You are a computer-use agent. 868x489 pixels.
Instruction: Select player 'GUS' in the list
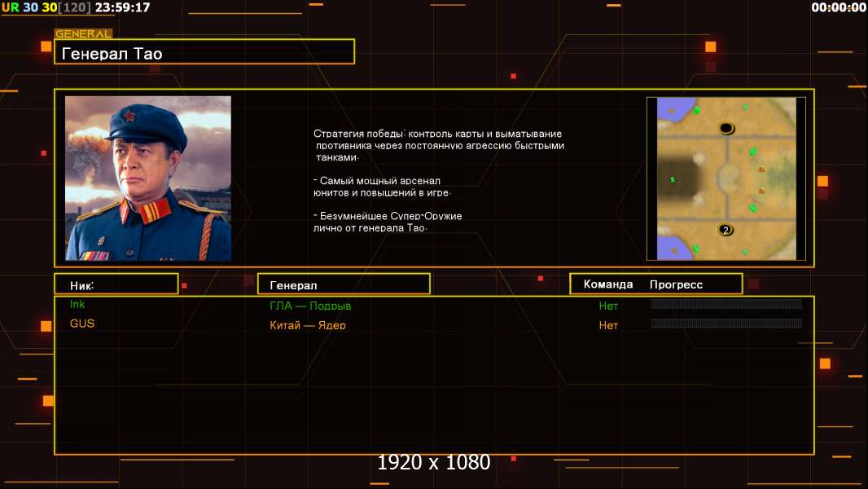click(82, 324)
